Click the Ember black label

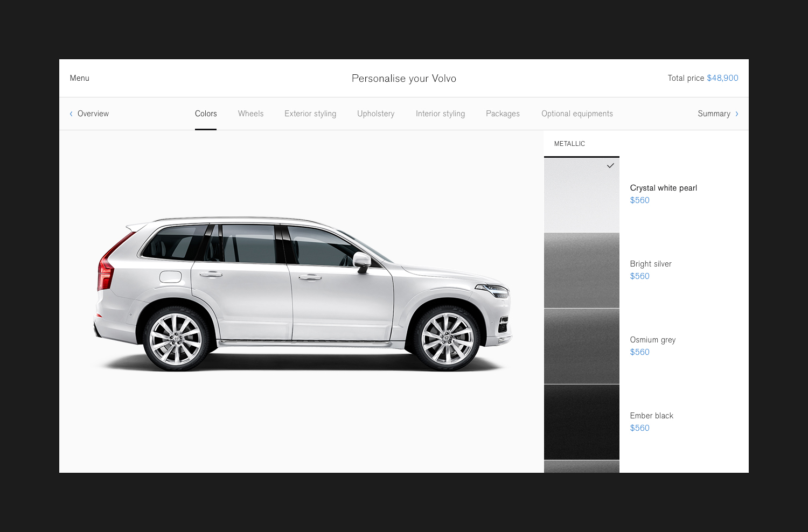pyautogui.click(x=652, y=416)
